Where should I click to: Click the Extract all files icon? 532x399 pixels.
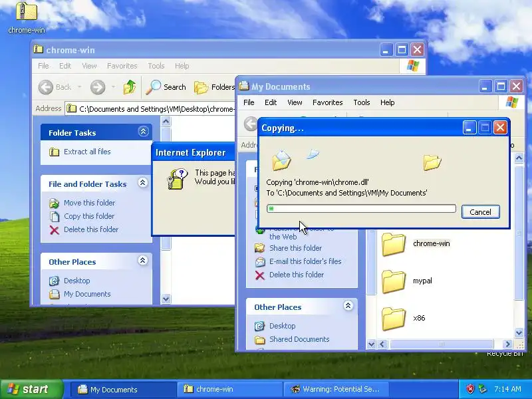[x=54, y=152]
